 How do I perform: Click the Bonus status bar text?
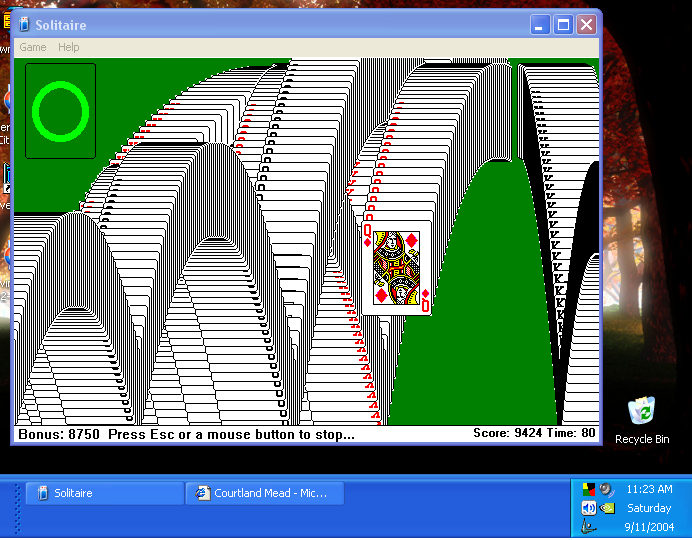pos(185,434)
